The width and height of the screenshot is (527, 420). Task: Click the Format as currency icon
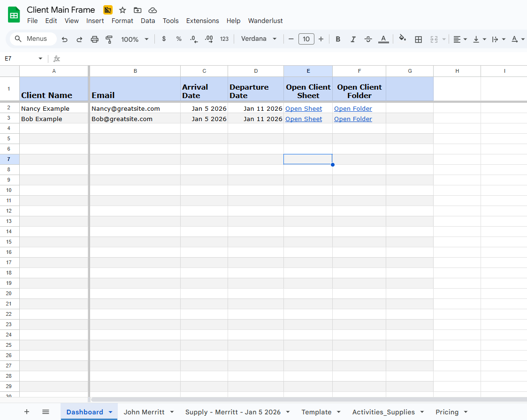[x=164, y=39]
